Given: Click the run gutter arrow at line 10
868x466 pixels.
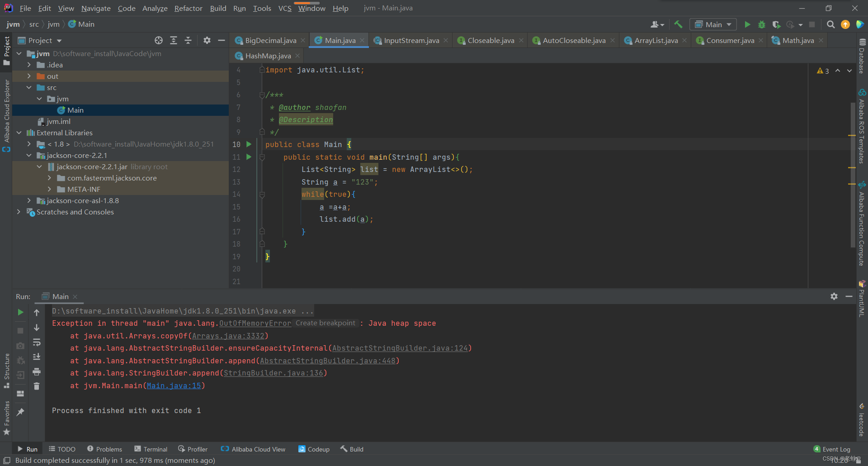Looking at the screenshot, I should click(249, 144).
